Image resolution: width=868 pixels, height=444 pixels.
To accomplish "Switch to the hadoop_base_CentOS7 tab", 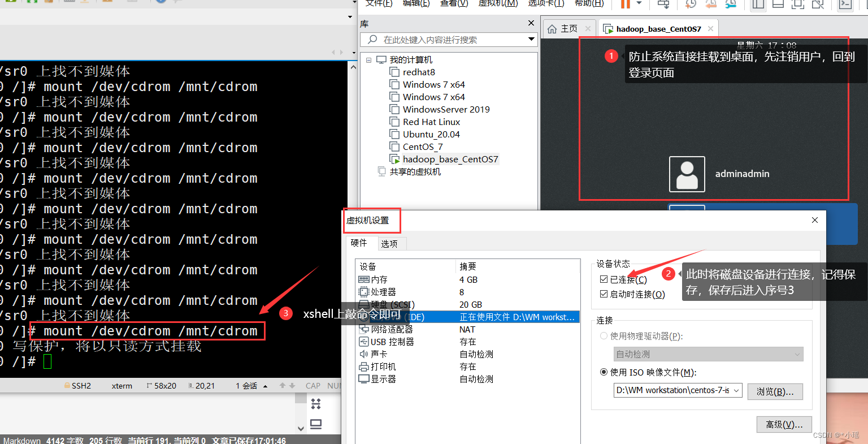I will (658, 29).
